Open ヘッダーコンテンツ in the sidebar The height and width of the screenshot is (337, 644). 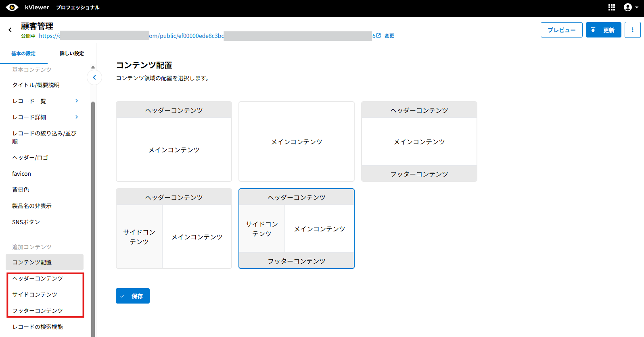[38, 279]
